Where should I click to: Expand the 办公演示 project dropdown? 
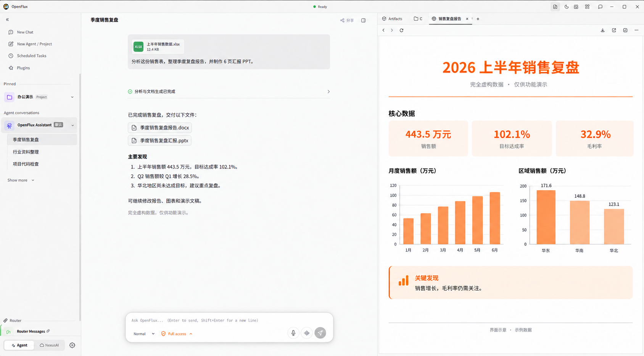[x=72, y=97]
